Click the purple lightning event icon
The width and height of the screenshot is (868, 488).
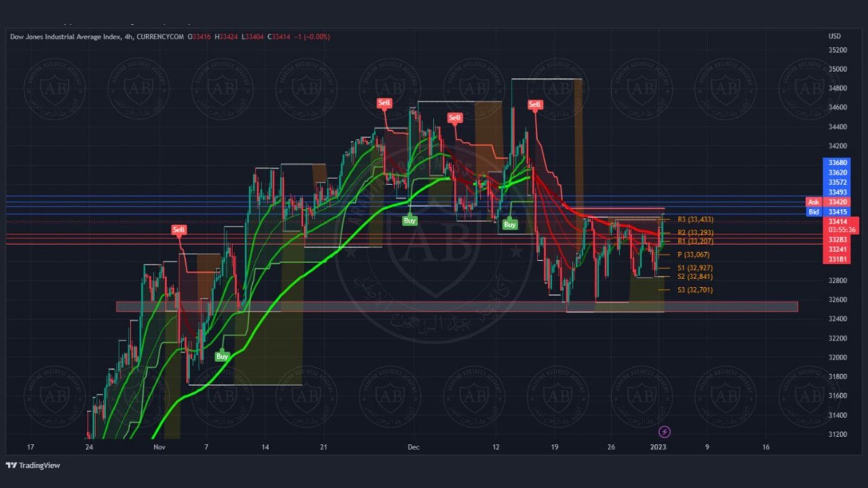(664, 432)
